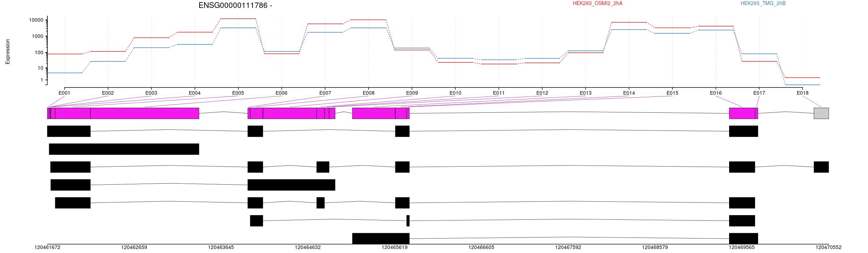Click exon label E001
The width and height of the screenshot is (868, 253).
coord(64,93)
